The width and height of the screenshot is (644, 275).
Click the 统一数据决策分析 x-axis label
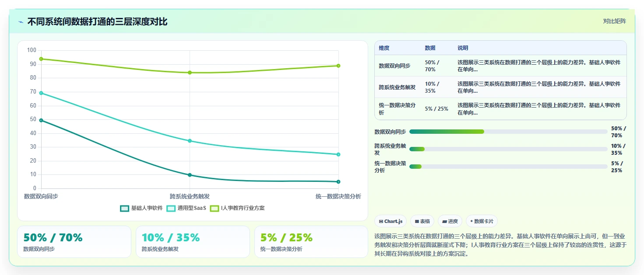(338, 196)
